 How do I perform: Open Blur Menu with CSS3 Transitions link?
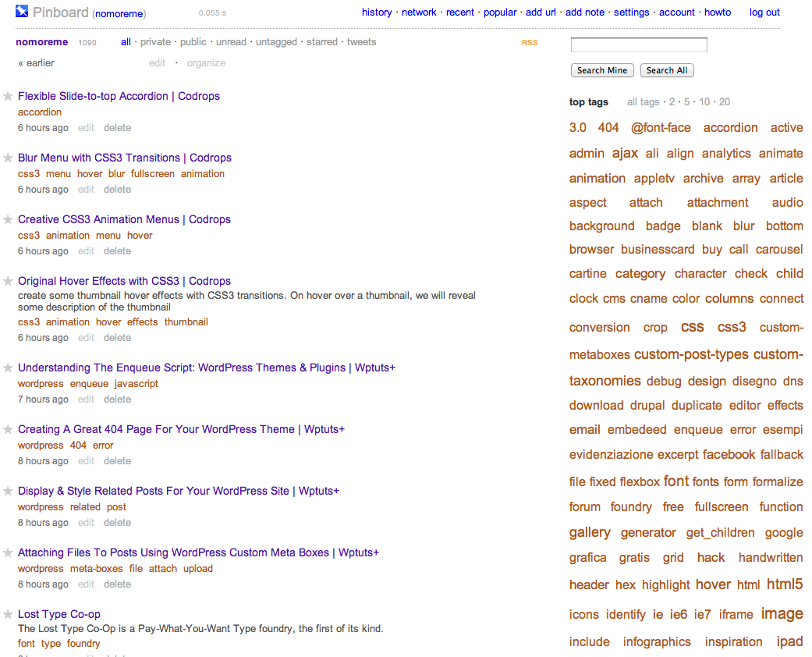coord(125,158)
